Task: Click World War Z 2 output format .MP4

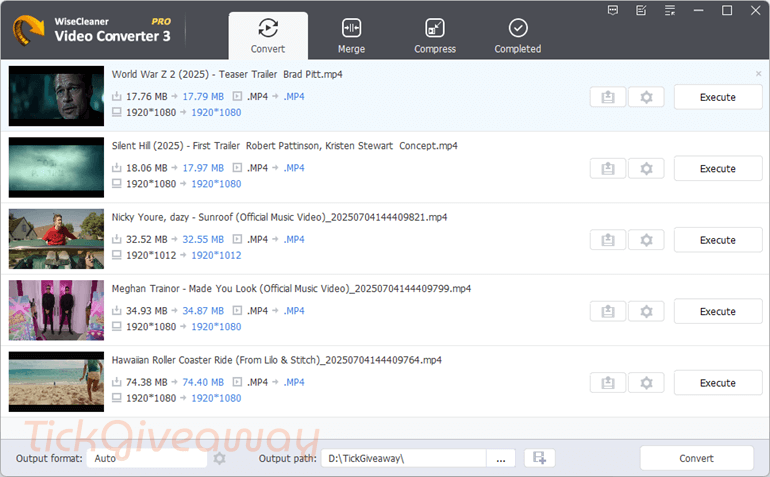Action: (x=294, y=97)
